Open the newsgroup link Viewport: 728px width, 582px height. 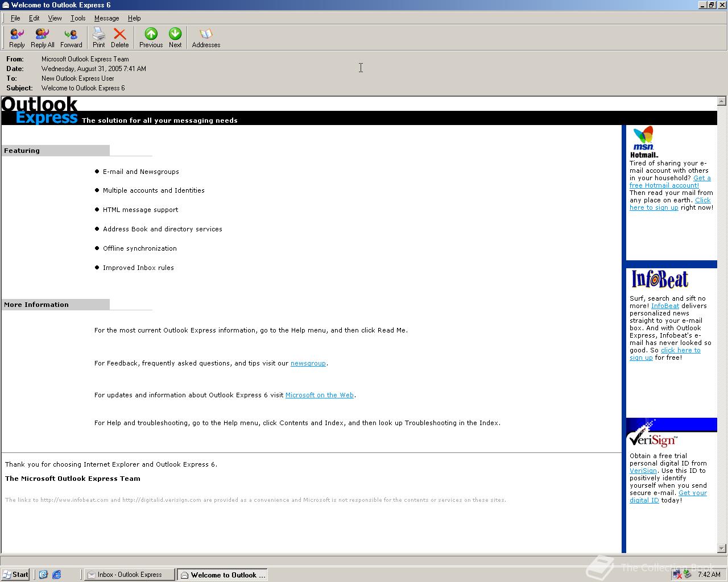308,363
